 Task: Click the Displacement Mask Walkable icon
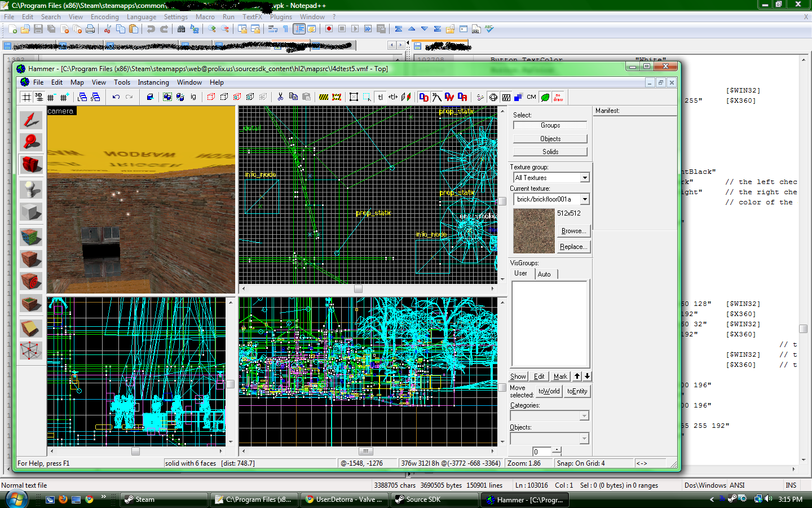coord(449,97)
